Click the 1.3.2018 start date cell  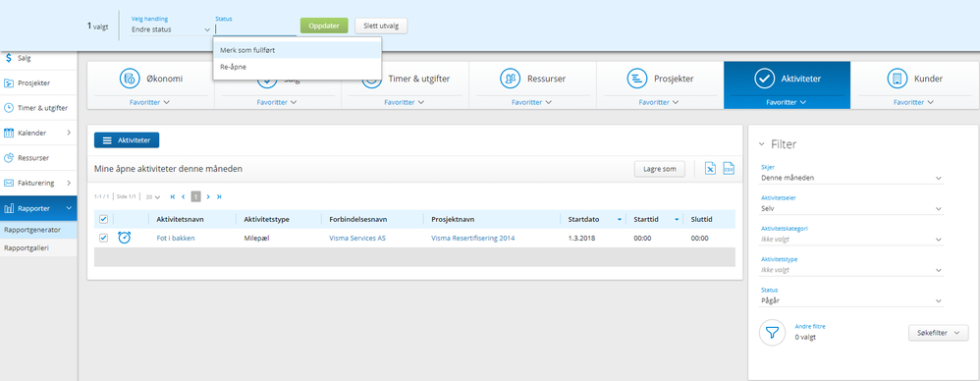tap(582, 238)
